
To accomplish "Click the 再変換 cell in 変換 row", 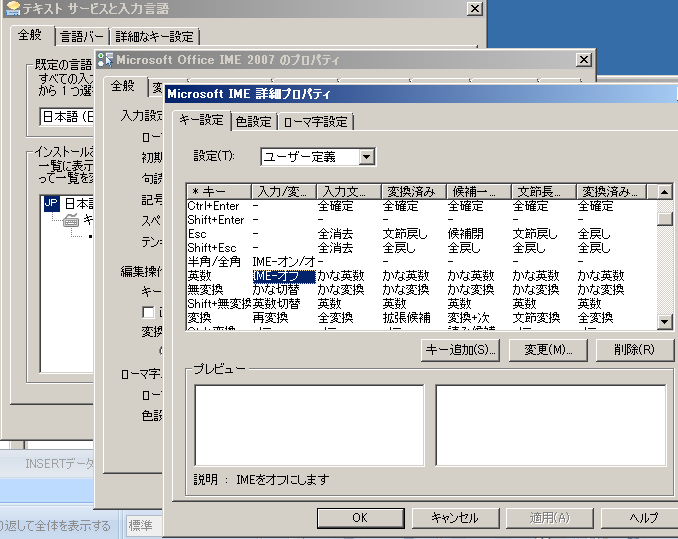I will [270, 318].
